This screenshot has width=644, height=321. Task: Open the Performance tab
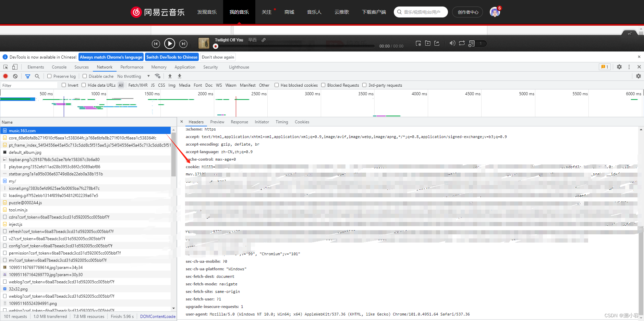click(x=132, y=67)
